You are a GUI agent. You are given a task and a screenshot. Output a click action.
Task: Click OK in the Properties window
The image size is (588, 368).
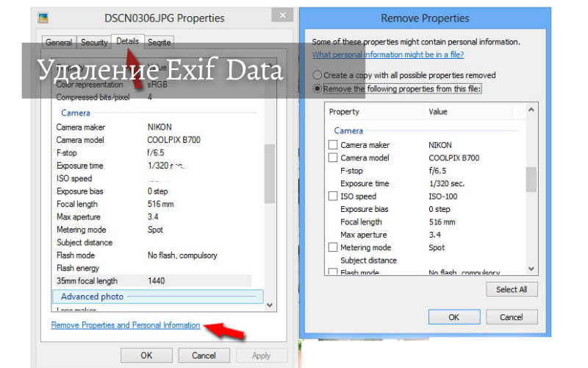pyautogui.click(x=146, y=355)
